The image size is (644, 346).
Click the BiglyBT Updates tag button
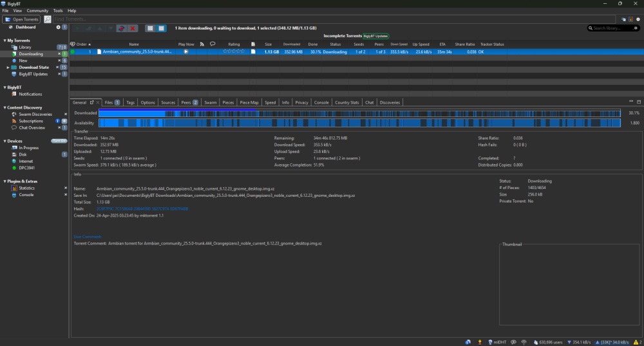pyautogui.click(x=376, y=36)
